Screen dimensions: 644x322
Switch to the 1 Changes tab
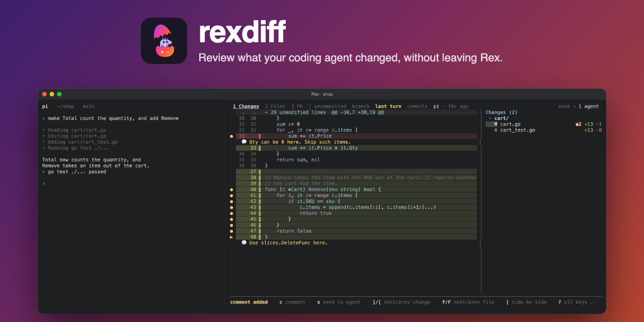click(x=246, y=107)
